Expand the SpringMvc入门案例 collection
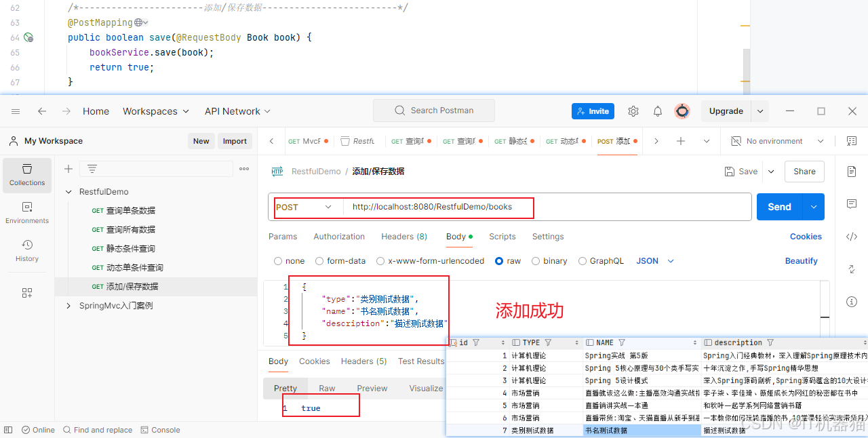The width and height of the screenshot is (868, 438). [x=68, y=306]
